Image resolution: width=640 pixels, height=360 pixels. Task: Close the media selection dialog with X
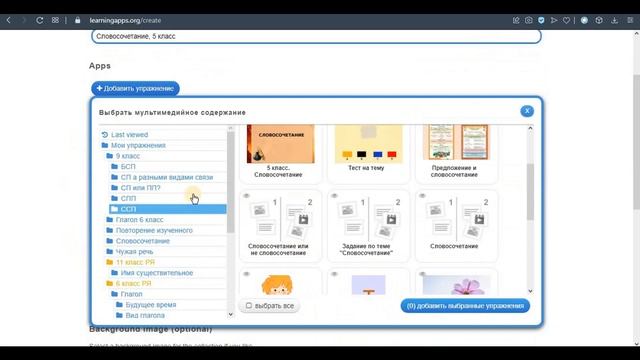(527, 111)
